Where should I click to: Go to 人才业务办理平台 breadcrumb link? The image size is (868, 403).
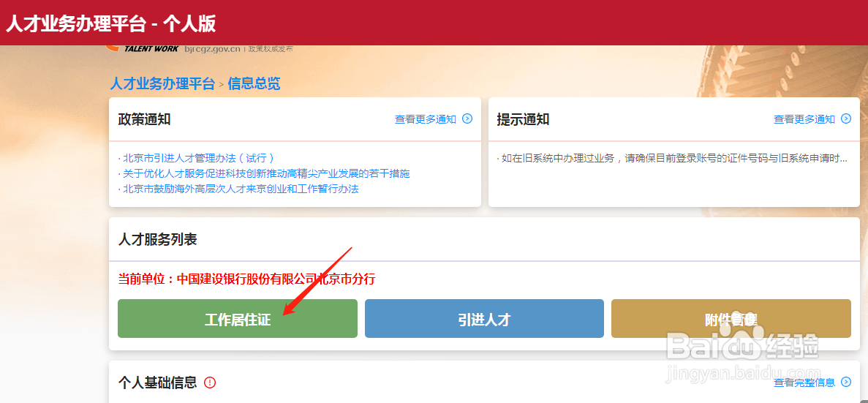coord(162,84)
